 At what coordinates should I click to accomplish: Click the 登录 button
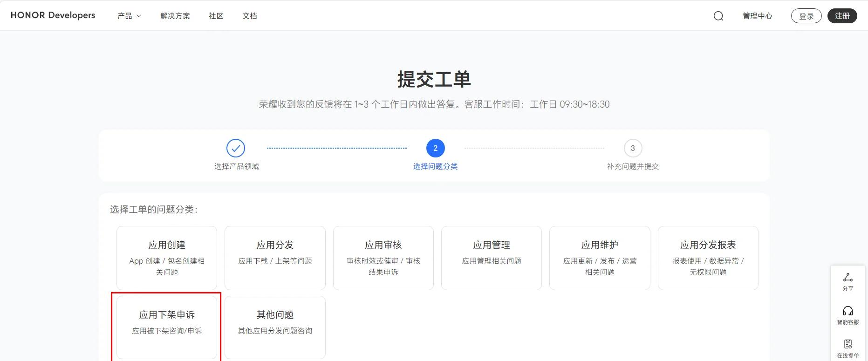(806, 16)
